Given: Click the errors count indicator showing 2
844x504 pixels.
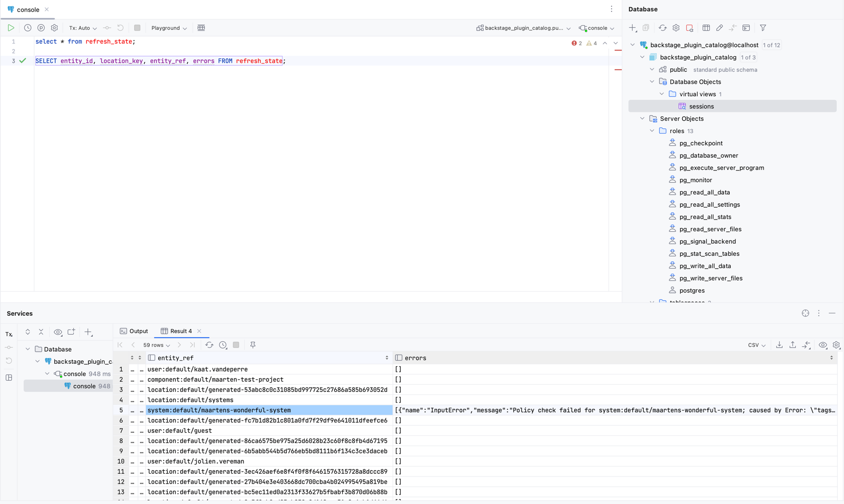Looking at the screenshot, I should pyautogui.click(x=577, y=43).
